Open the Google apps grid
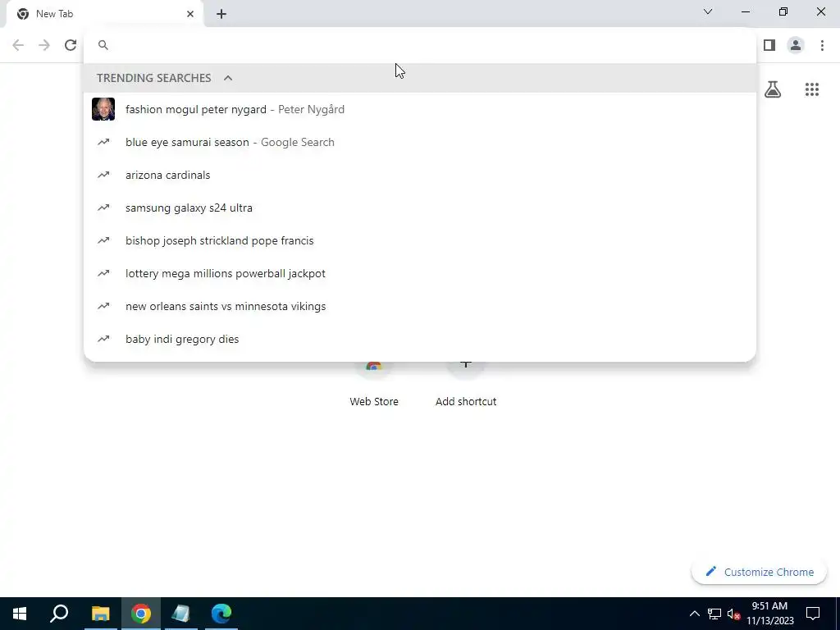 tap(812, 89)
